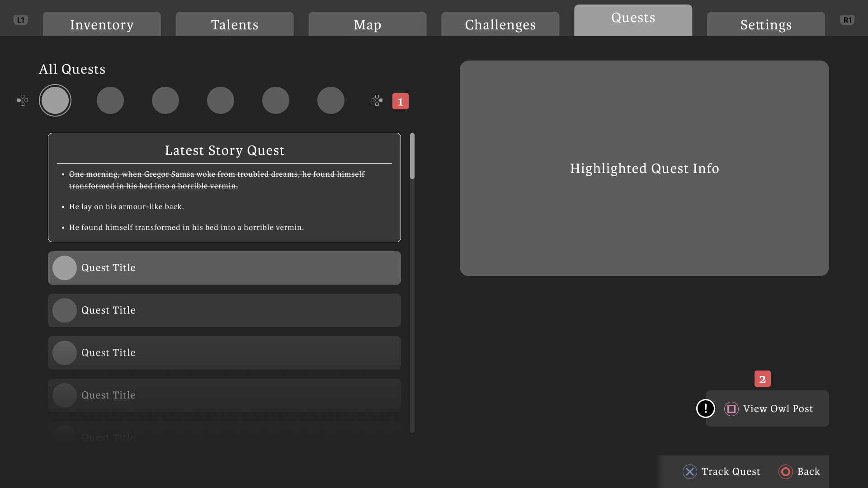Viewport: 868px width, 488px height.
Task: Open the Settings tab
Action: (x=765, y=25)
